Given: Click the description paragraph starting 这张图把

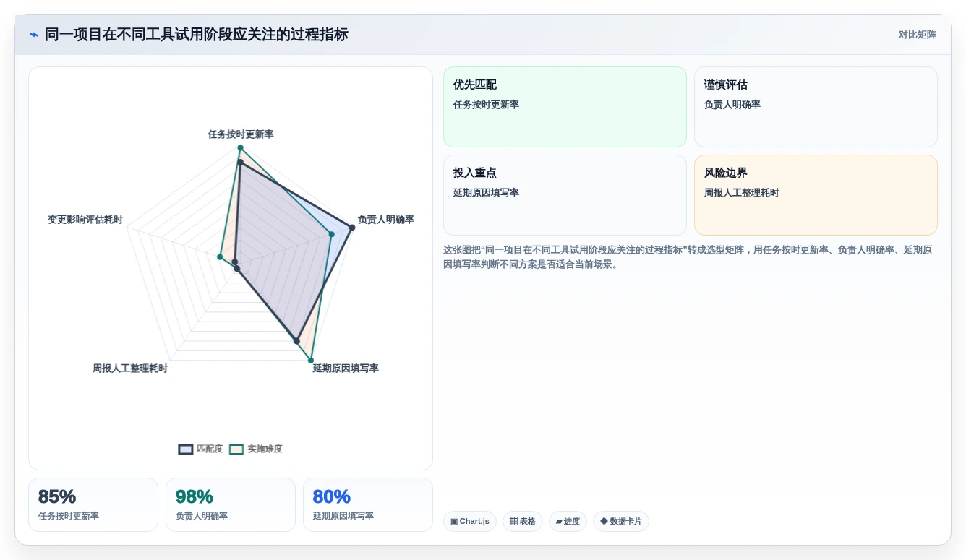Looking at the screenshot, I should (x=687, y=257).
